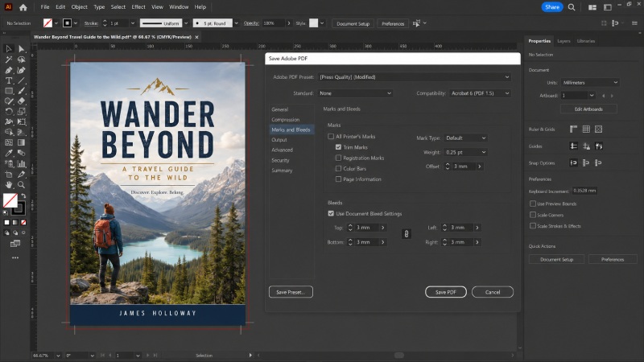Show grid icon in Ruler & Grids

[586, 130]
